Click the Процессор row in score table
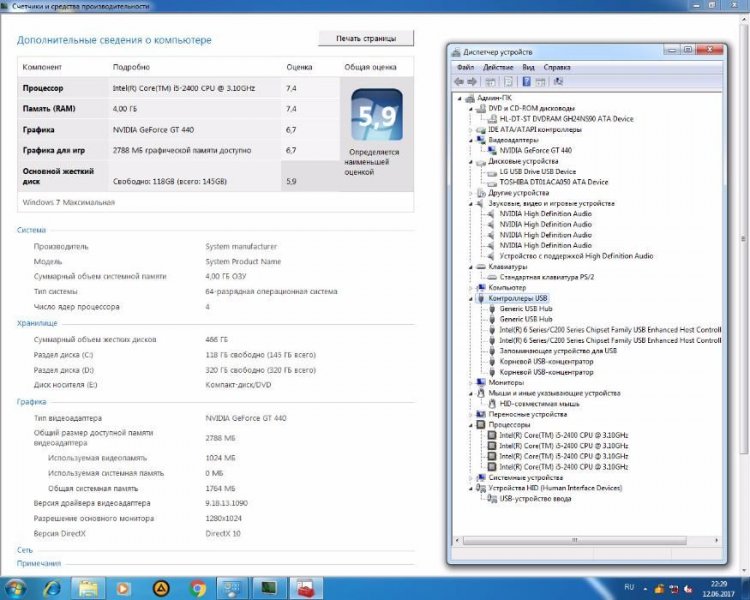Image resolution: width=750 pixels, height=600 pixels. tap(179, 88)
